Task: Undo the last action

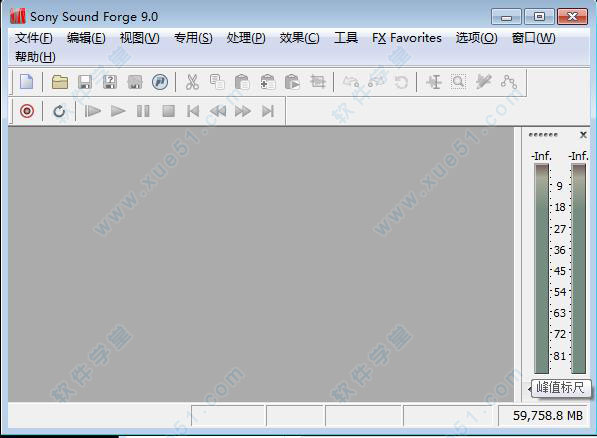Action: (x=351, y=82)
